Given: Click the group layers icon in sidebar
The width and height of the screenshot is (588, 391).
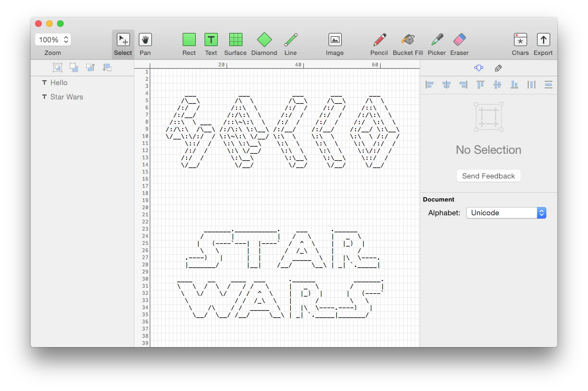Looking at the screenshot, I should (58, 68).
